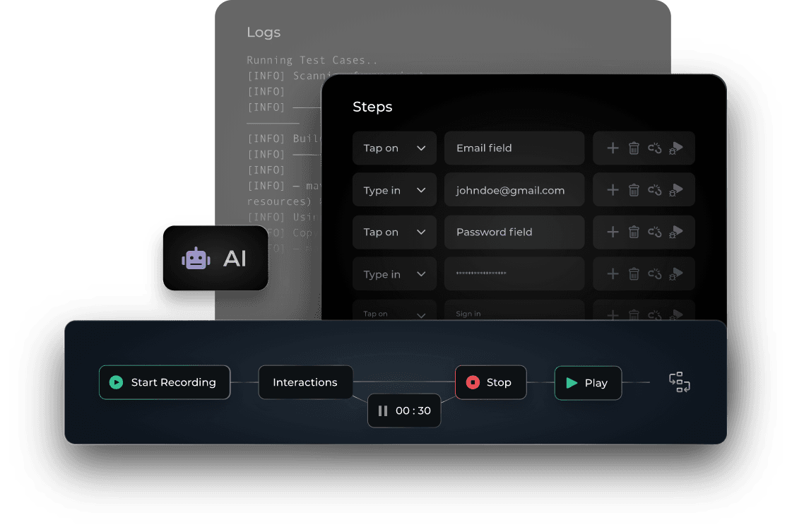
Task: Select the Stop recording control
Action: [490, 382]
